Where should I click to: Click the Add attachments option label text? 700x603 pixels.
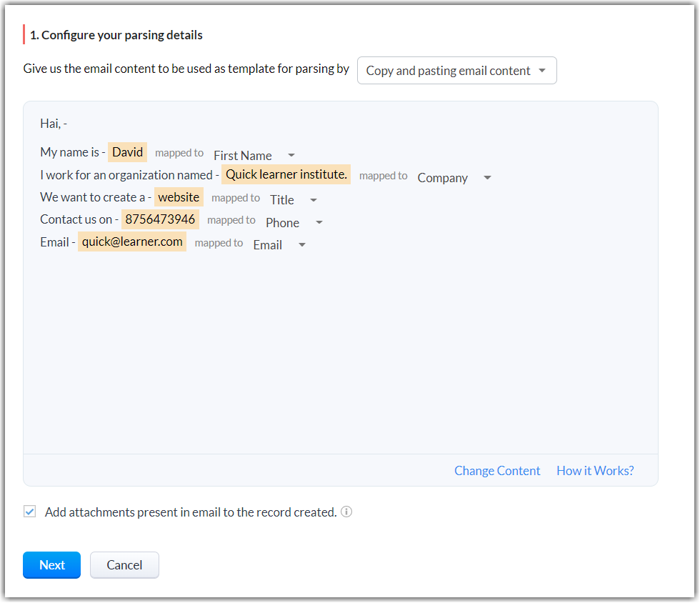coord(191,512)
